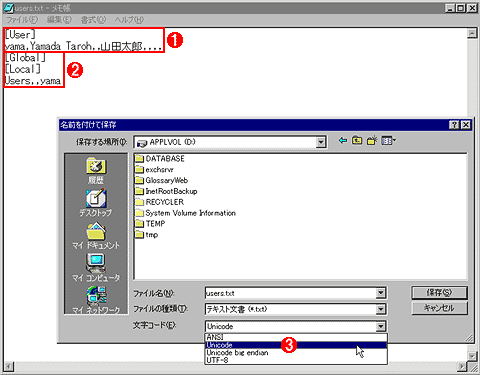Open the Format (書式) menu in Notepad
The width and height of the screenshot is (480, 375).
click(93, 20)
